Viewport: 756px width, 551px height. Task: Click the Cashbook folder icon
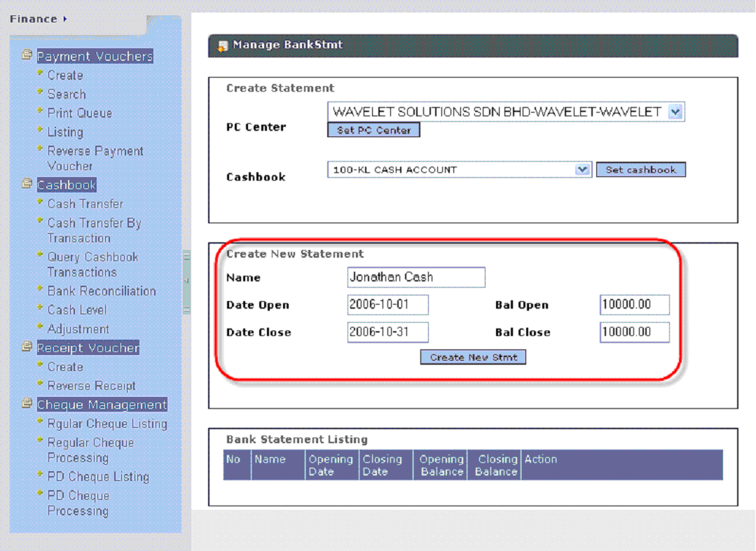coord(27,184)
